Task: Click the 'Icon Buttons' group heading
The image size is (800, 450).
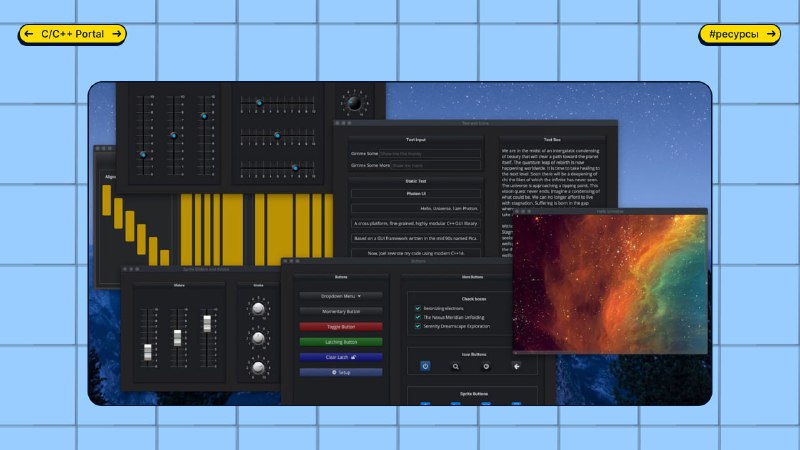Action: (473, 354)
